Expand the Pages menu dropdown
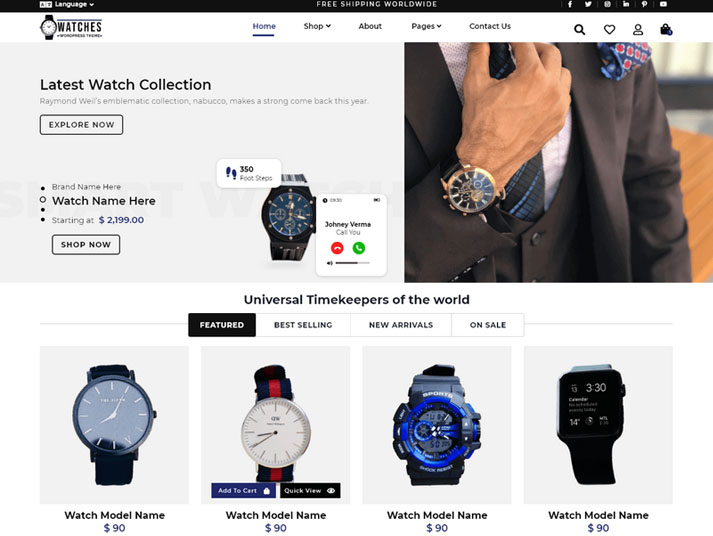Screen dimensions: 713x536 click(x=426, y=26)
